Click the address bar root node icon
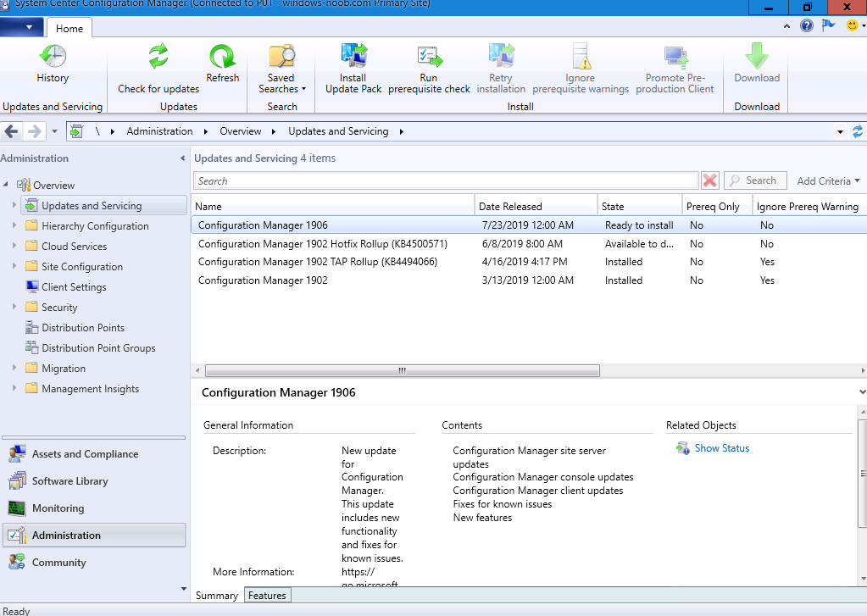The image size is (867, 616). point(77,131)
